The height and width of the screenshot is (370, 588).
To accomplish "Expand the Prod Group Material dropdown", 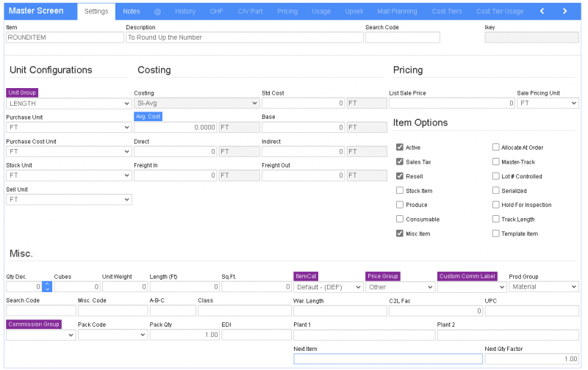I will click(544, 287).
